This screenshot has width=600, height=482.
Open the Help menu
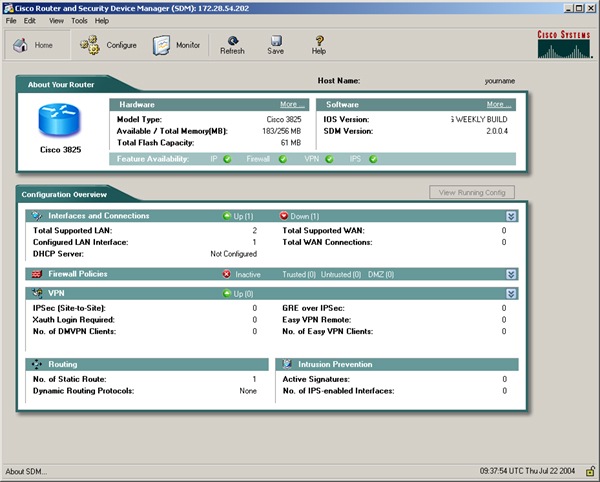pos(102,21)
